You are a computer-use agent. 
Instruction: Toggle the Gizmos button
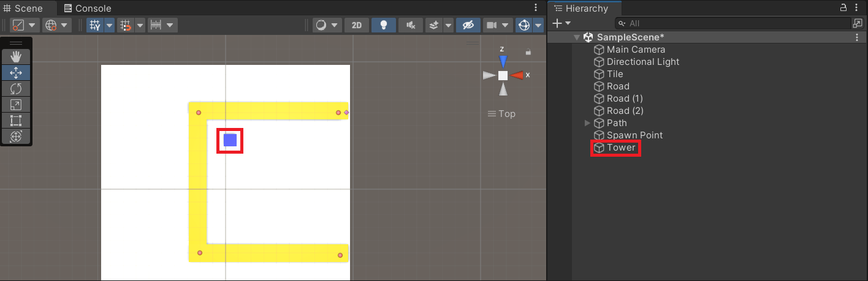click(524, 25)
